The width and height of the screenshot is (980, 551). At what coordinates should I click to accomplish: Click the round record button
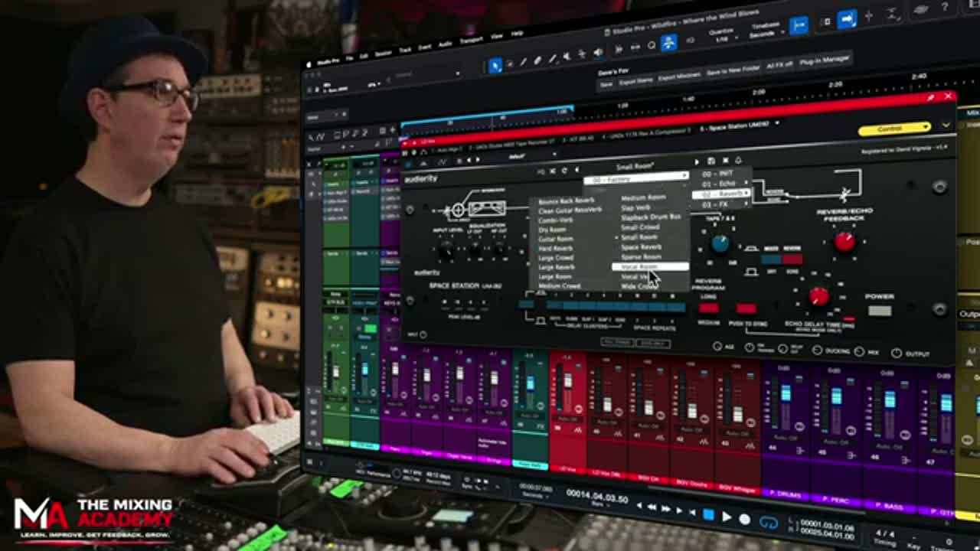pyautogui.click(x=745, y=520)
